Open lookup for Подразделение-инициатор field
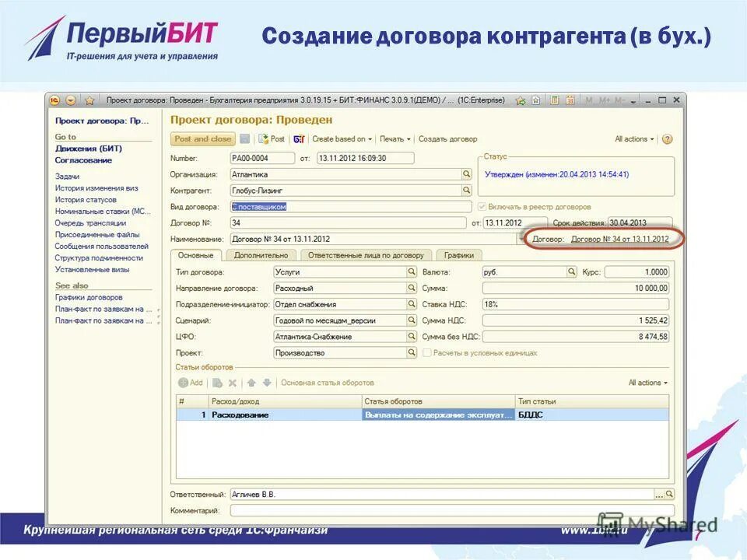The height and width of the screenshot is (560, 747). pos(412,304)
